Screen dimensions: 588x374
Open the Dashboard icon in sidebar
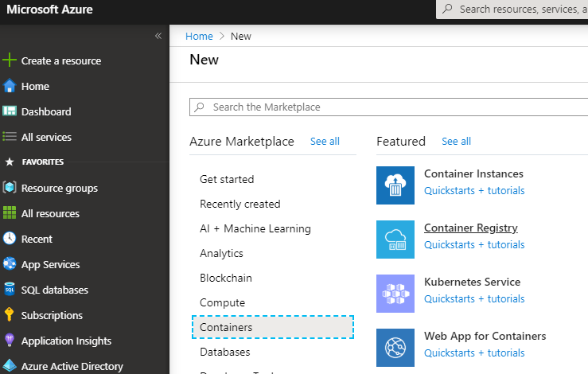10,111
